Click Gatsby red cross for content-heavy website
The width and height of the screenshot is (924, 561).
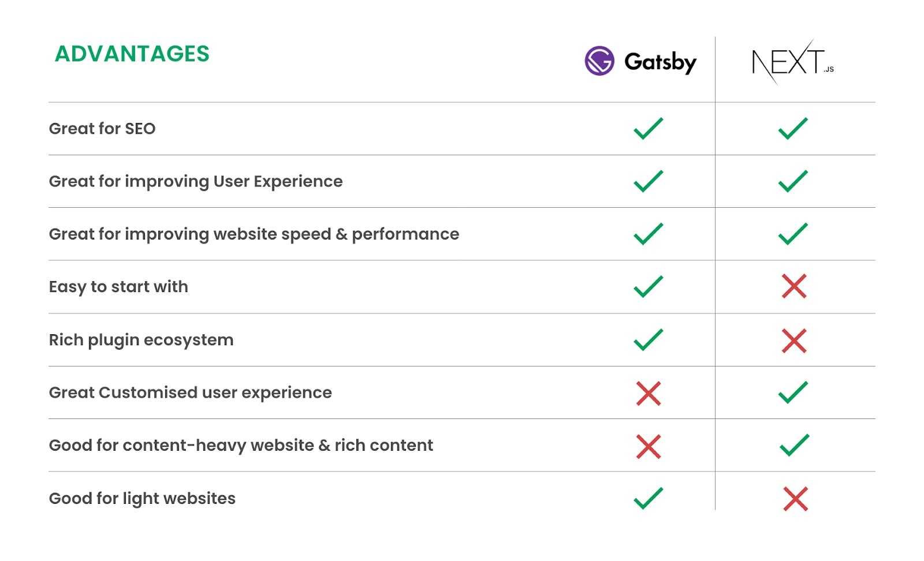(648, 447)
